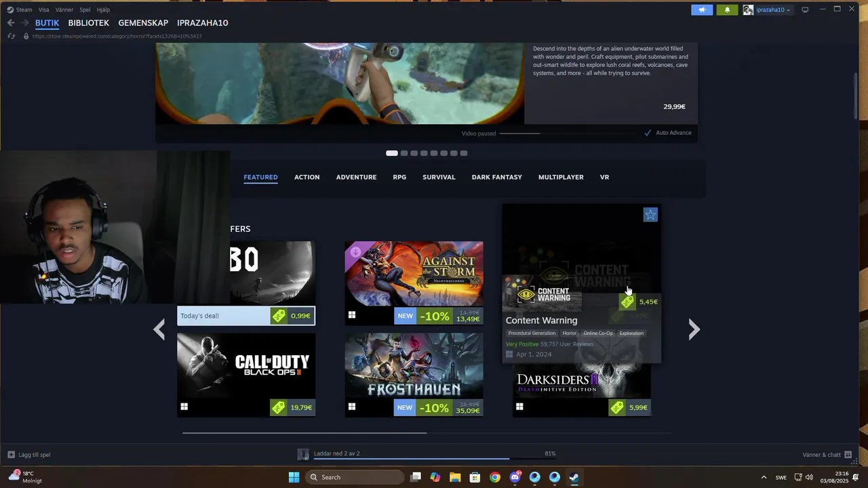Open the Spel menu
The height and width of the screenshot is (488, 868).
click(x=85, y=9)
